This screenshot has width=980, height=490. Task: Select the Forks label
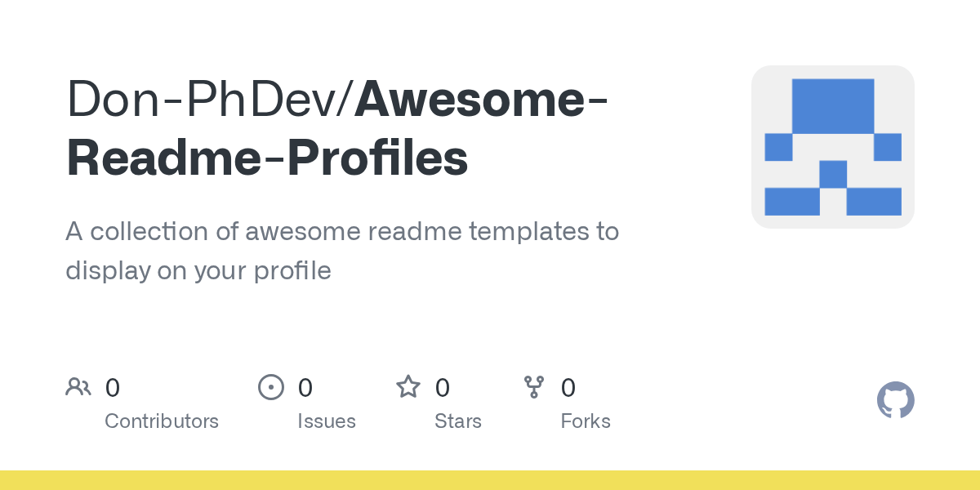pos(586,421)
